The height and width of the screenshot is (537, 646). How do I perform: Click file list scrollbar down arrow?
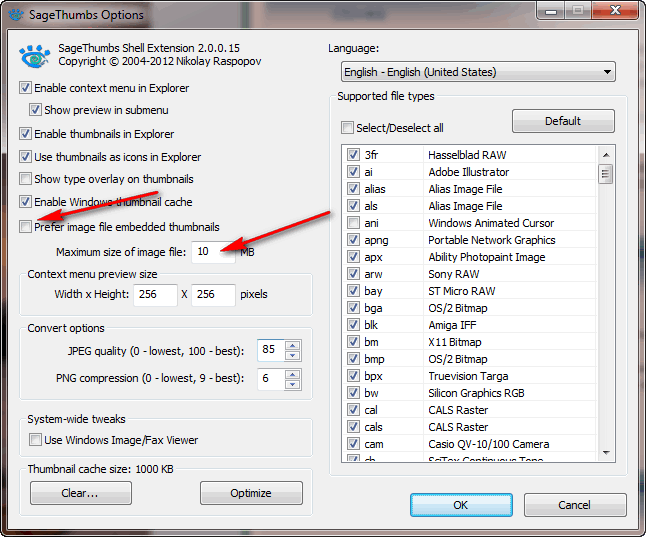(606, 453)
